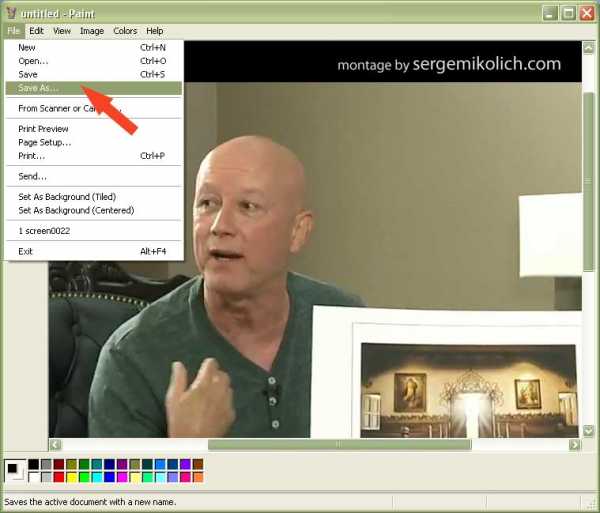Select the dark red (maroon) palette swatch
The width and height of the screenshot is (600, 513).
[x=59, y=464]
